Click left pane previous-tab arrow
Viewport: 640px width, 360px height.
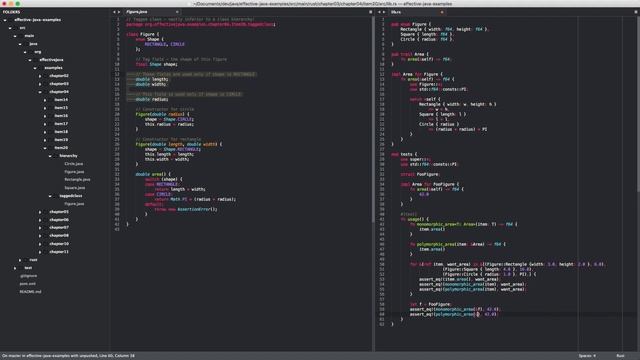(114, 12)
